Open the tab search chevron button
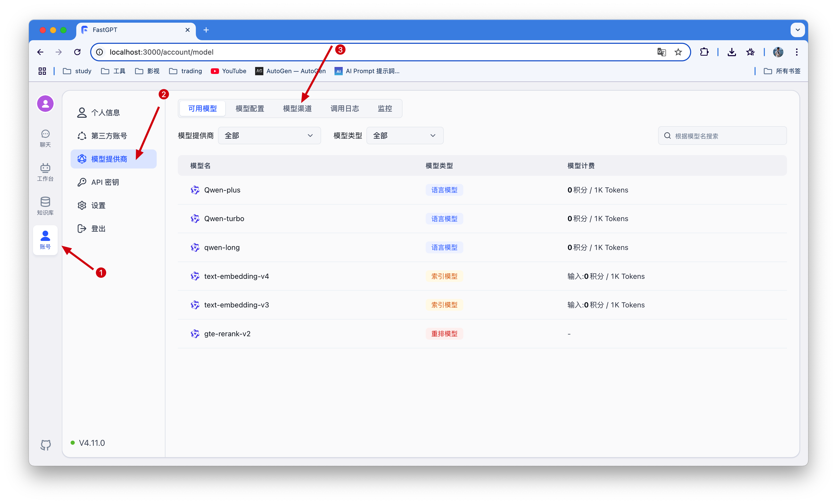 click(x=798, y=30)
